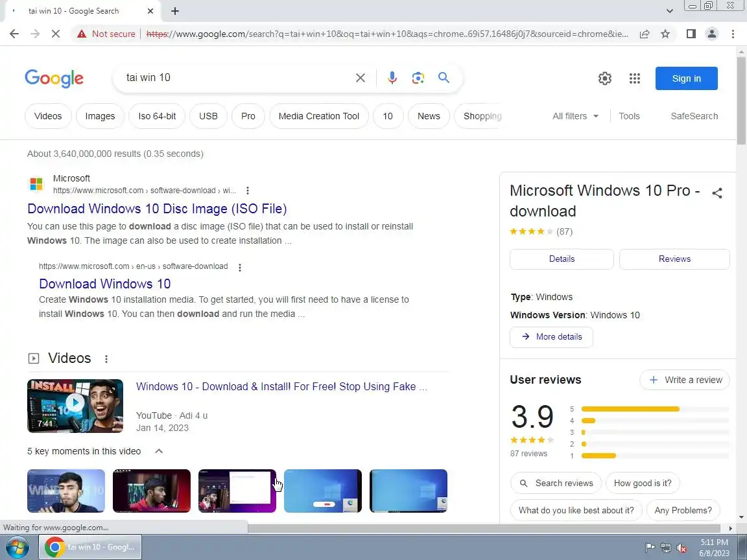This screenshot has height=560, width=747.
Task: Select the Media Creation Tool chip
Action: 319,116
